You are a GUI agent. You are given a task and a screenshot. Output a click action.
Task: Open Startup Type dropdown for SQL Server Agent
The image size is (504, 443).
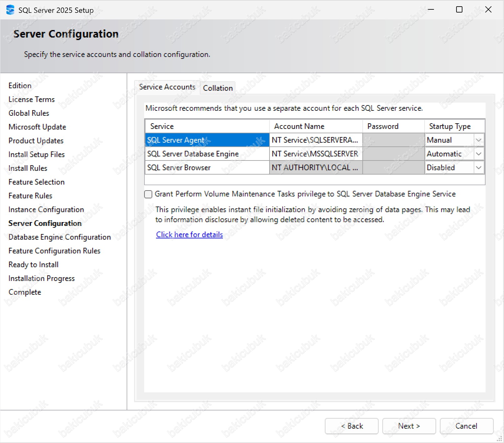478,140
